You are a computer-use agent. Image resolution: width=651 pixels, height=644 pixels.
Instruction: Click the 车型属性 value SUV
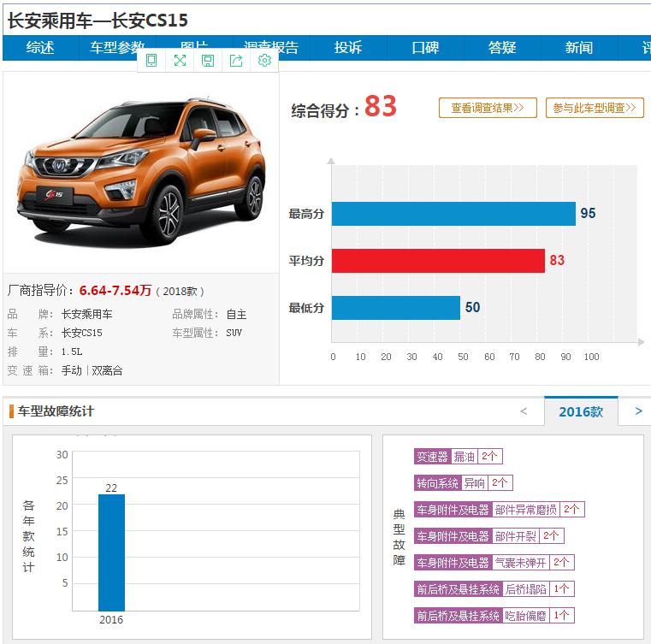(x=234, y=333)
